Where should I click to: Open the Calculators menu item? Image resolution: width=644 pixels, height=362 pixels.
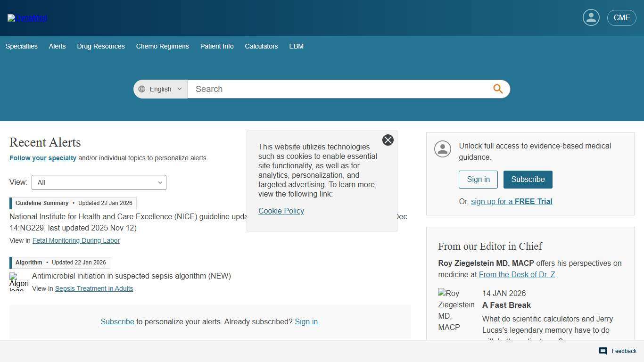click(261, 46)
